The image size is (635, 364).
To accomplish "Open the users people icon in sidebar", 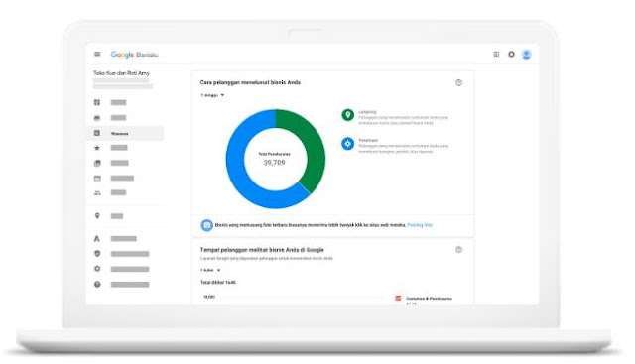I will click(97, 193).
